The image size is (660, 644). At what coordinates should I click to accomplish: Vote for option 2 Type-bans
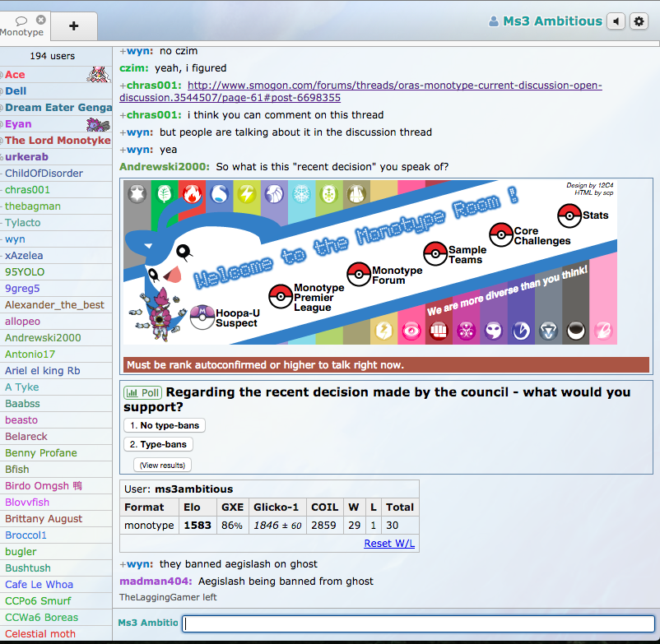158,444
